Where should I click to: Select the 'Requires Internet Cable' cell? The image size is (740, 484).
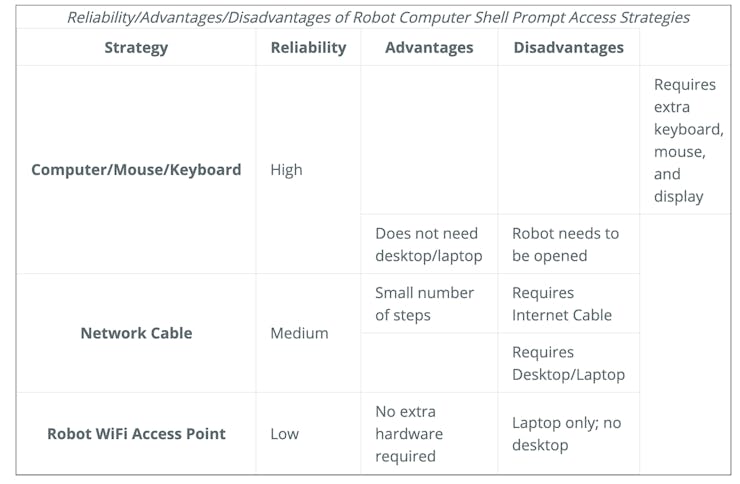pos(562,304)
